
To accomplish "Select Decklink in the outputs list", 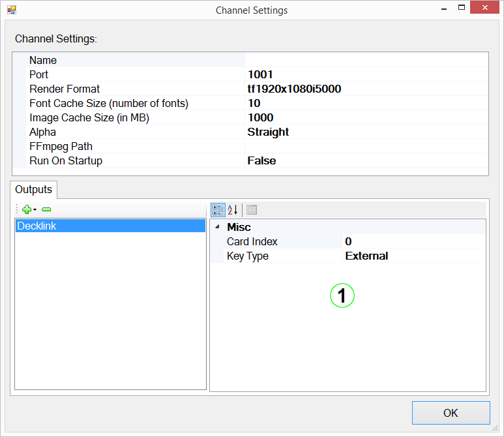I will pyautogui.click(x=110, y=226).
